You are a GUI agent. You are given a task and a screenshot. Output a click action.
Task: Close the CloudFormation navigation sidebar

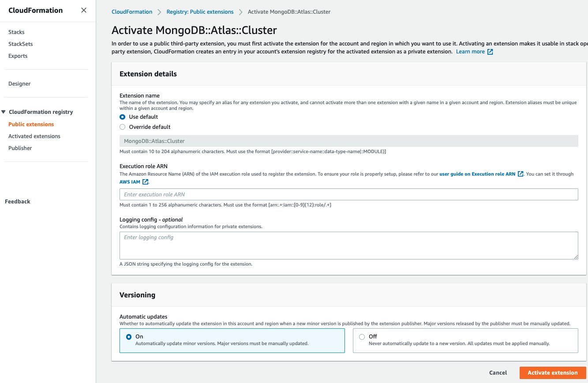point(84,10)
